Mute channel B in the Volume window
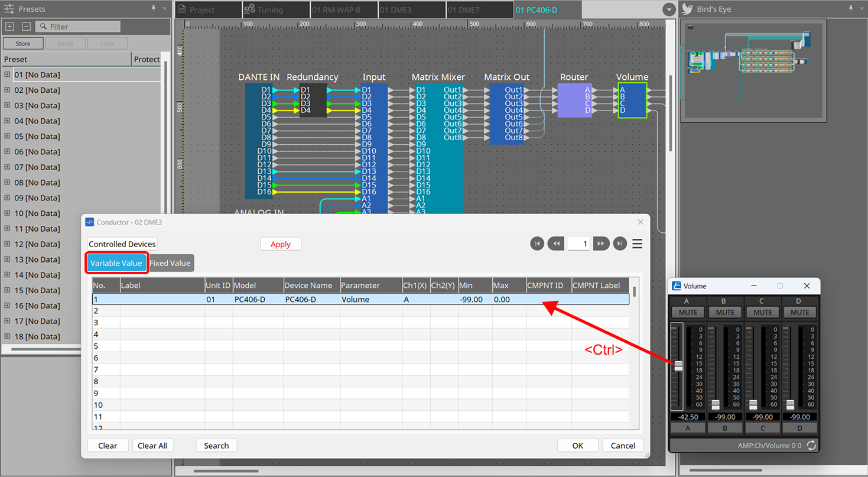 coord(725,312)
